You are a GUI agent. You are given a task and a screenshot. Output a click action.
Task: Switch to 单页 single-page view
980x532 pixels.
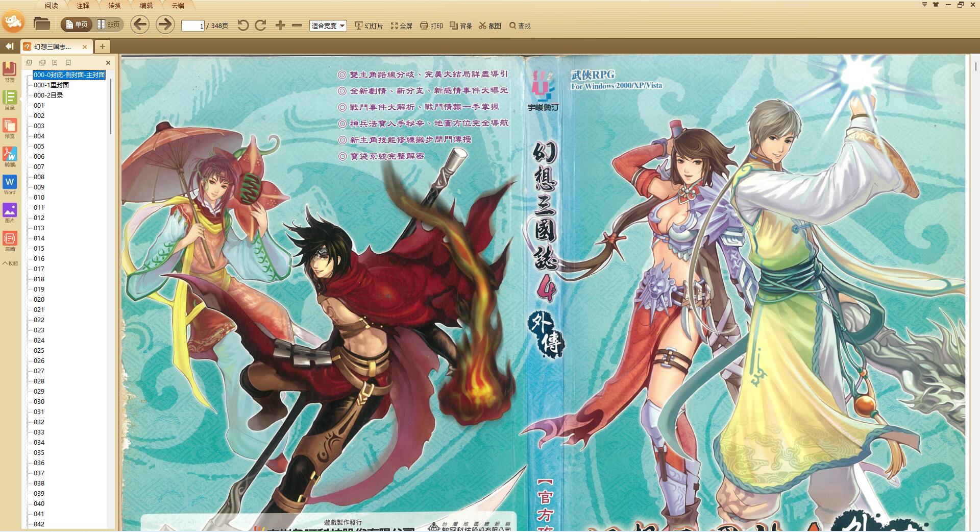[x=77, y=25]
